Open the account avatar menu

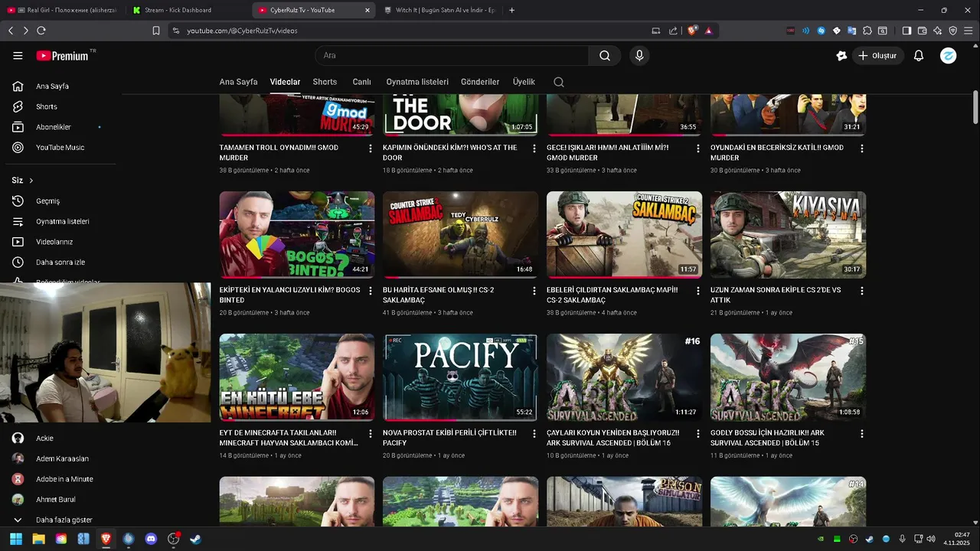(x=948, y=56)
